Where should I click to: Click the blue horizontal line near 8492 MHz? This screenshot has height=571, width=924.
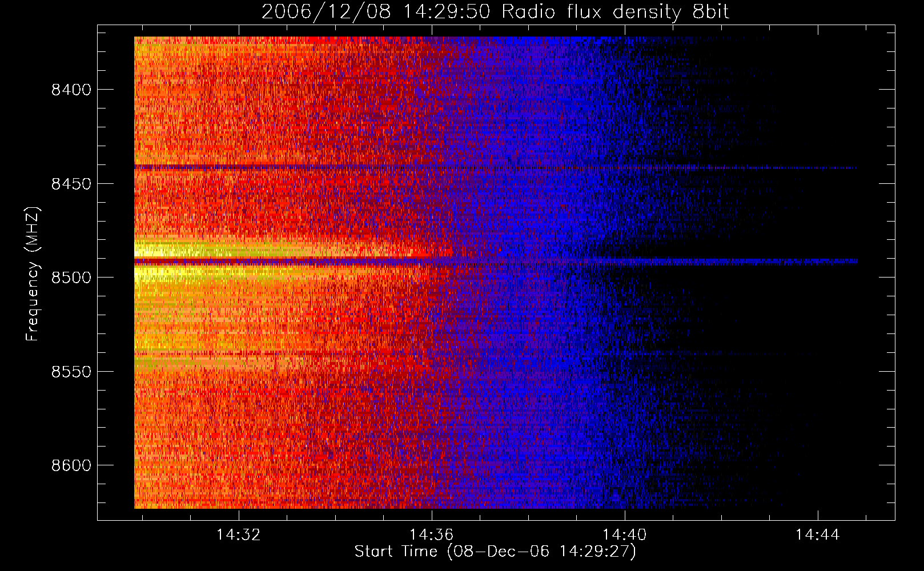pyautogui.click(x=495, y=262)
